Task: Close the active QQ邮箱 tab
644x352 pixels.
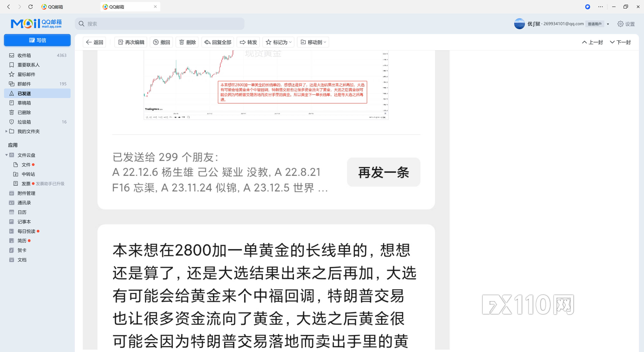Action: click(155, 7)
